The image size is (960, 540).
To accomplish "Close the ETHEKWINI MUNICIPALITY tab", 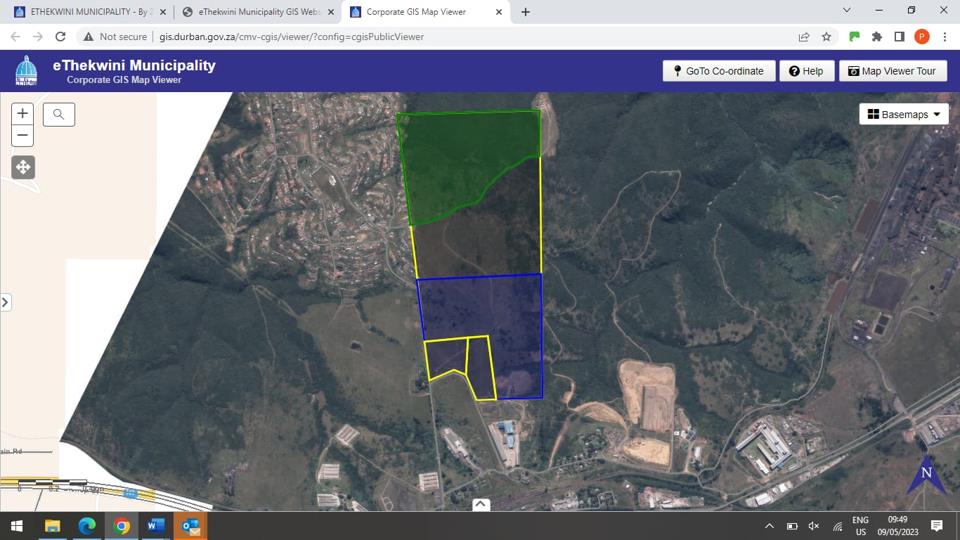I will 163,12.
